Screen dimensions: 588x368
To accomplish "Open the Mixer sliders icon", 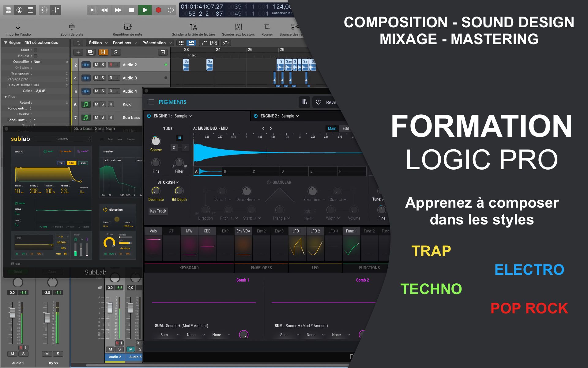I will click(x=55, y=10).
